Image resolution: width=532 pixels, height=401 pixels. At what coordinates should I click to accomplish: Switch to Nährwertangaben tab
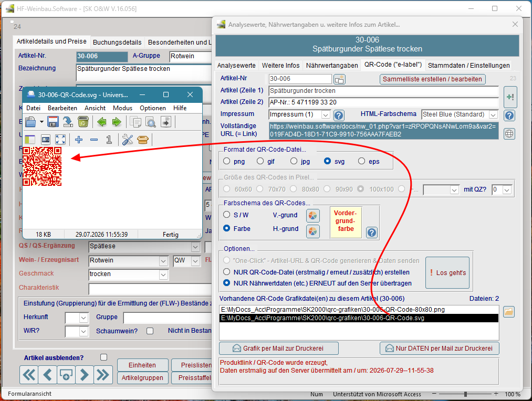point(332,66)
